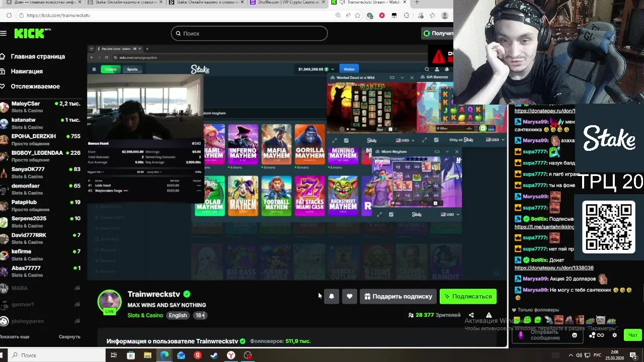Click Stake Sports tab in stream
Image resolution: width=644 pixels, height=362 pixels.
(132, 69)
